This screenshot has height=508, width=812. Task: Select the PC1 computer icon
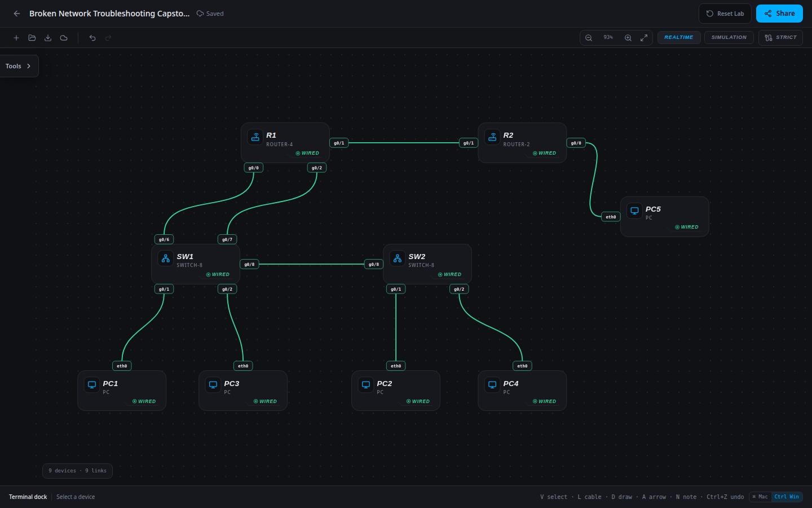pyautogui.click(x=92, y=385)
